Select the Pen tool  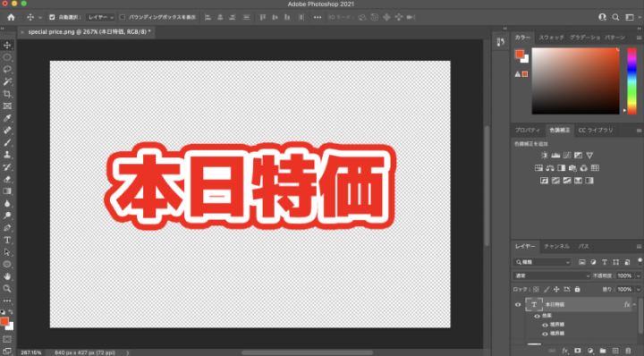pos(7,228)
